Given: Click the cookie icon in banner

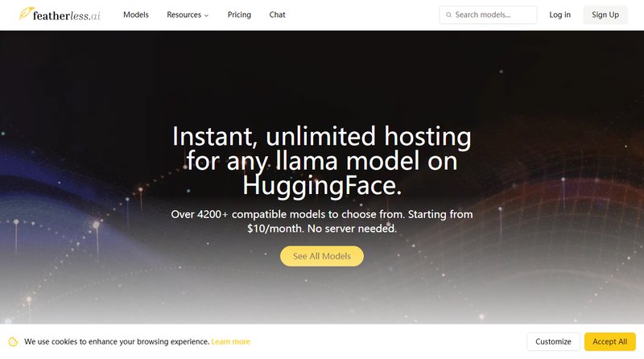Looking at the screenshot, I should click(13, 342).
